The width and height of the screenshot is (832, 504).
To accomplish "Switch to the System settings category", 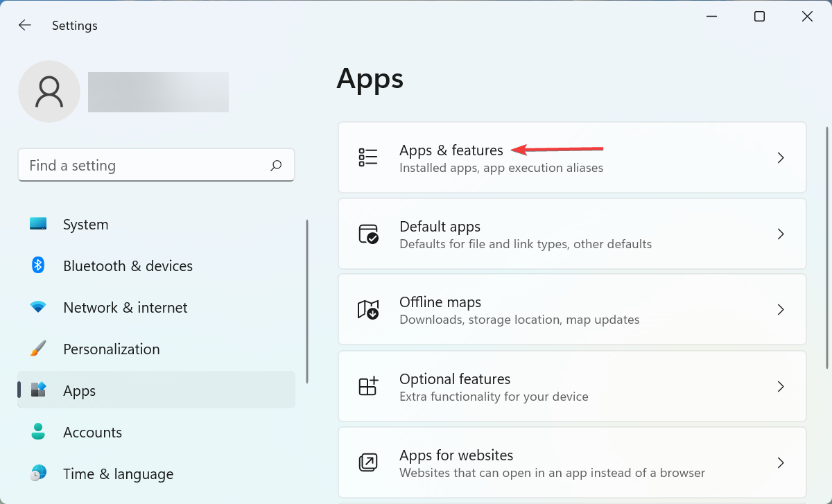I will pos(85,224).
